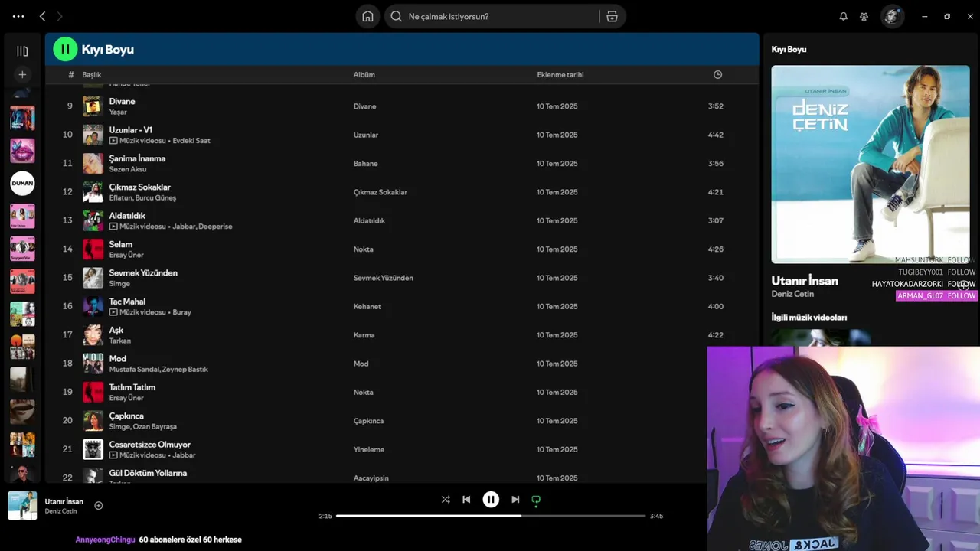
Task: Open the friend activity icon
Action: [864, 16]
